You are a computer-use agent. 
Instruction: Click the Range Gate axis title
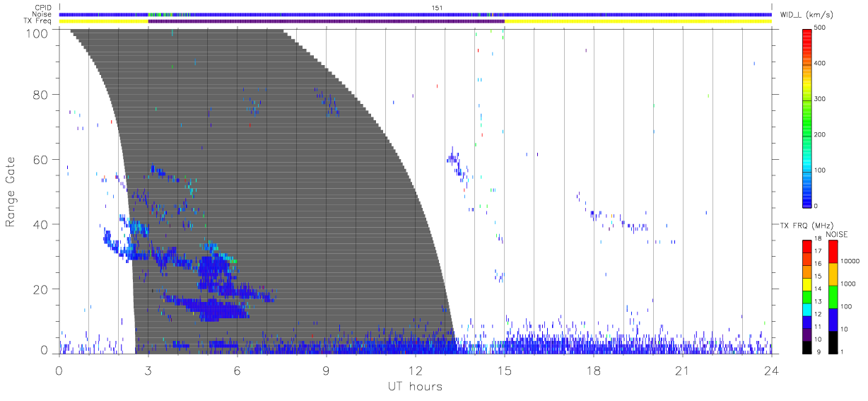point(11,192)
